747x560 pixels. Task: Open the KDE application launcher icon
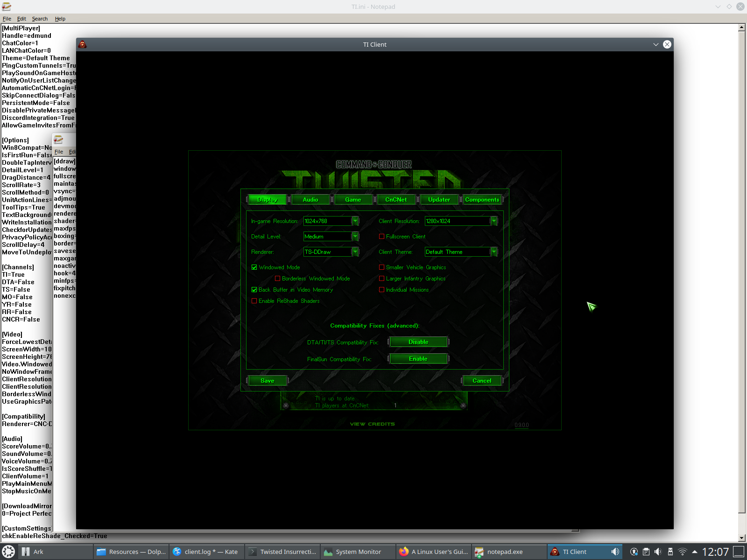(x=8, y=552)
